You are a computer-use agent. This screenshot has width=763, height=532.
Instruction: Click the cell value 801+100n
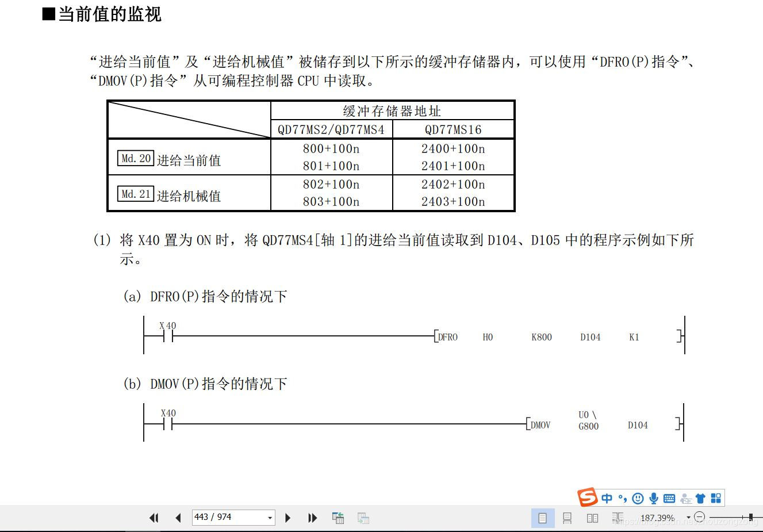331,166
